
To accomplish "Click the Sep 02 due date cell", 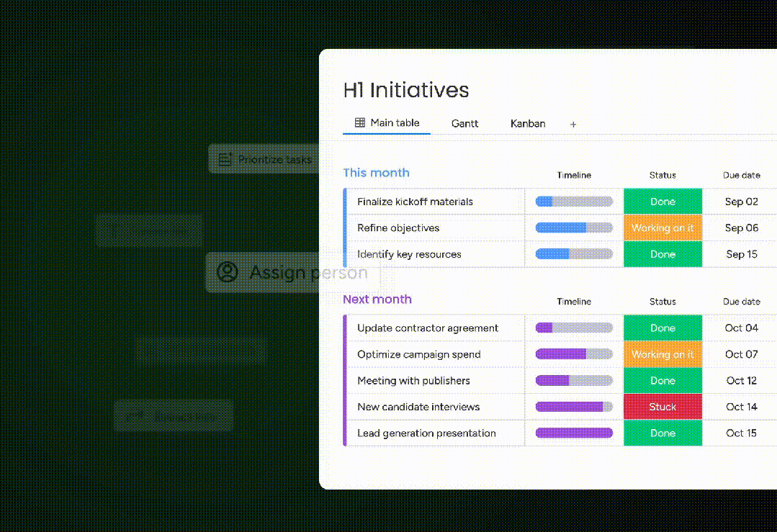I will [741, 202].
